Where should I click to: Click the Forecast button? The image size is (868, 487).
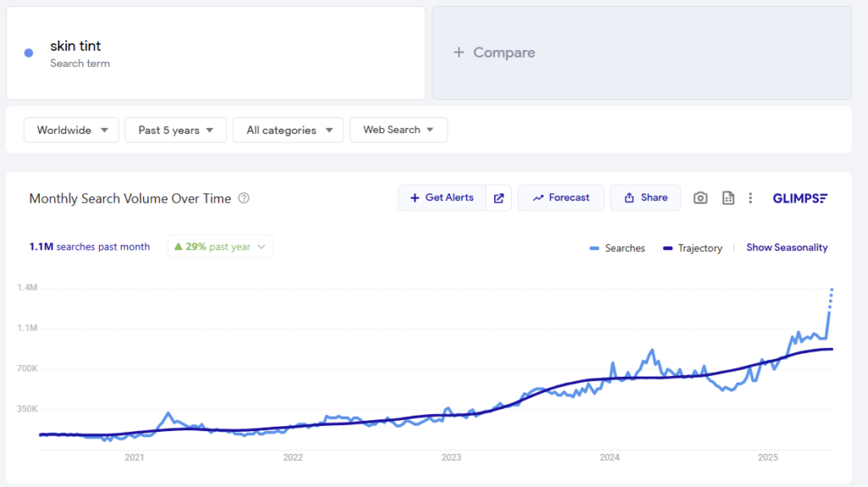point(561,198)
